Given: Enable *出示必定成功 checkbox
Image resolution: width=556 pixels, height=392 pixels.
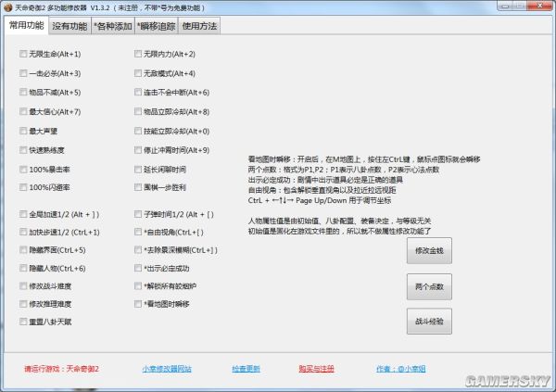Looking at the screenshot, I should pos(138,268).
